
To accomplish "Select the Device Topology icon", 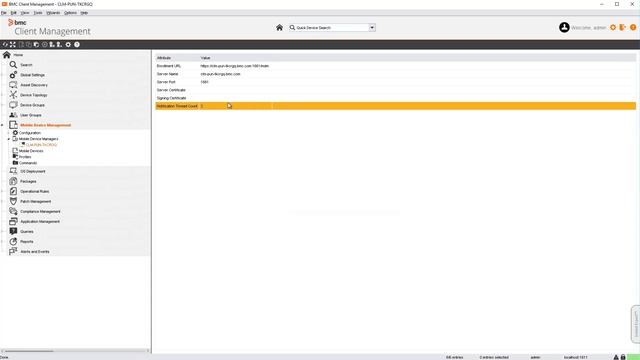I will pyautogui.click(x=13, y=95).
